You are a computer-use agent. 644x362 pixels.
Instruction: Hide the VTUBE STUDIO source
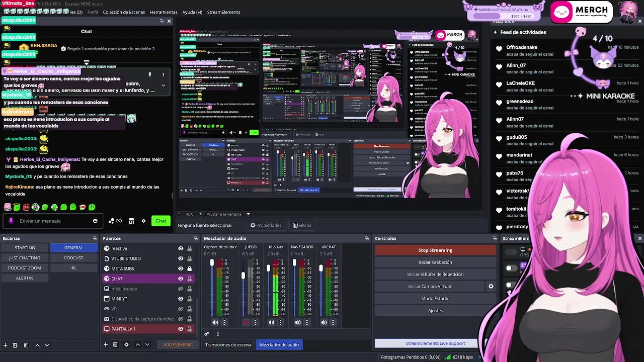181,258
